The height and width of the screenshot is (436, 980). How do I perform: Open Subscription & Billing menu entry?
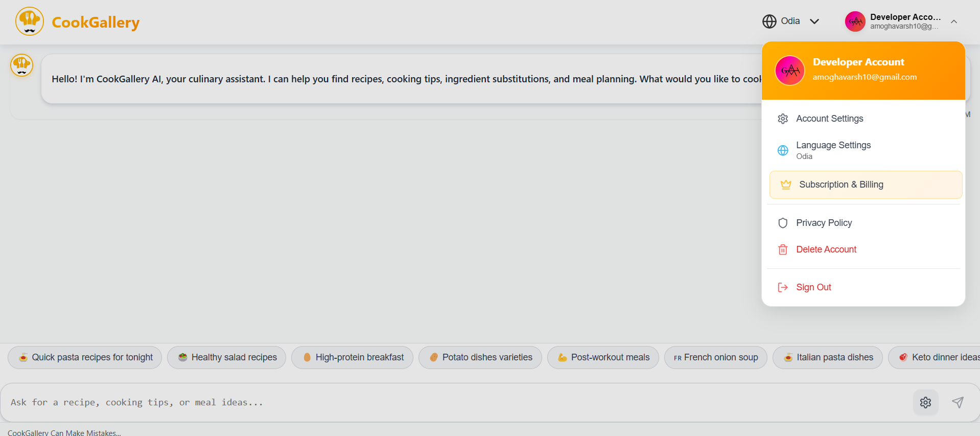click(x=842, y=185)
